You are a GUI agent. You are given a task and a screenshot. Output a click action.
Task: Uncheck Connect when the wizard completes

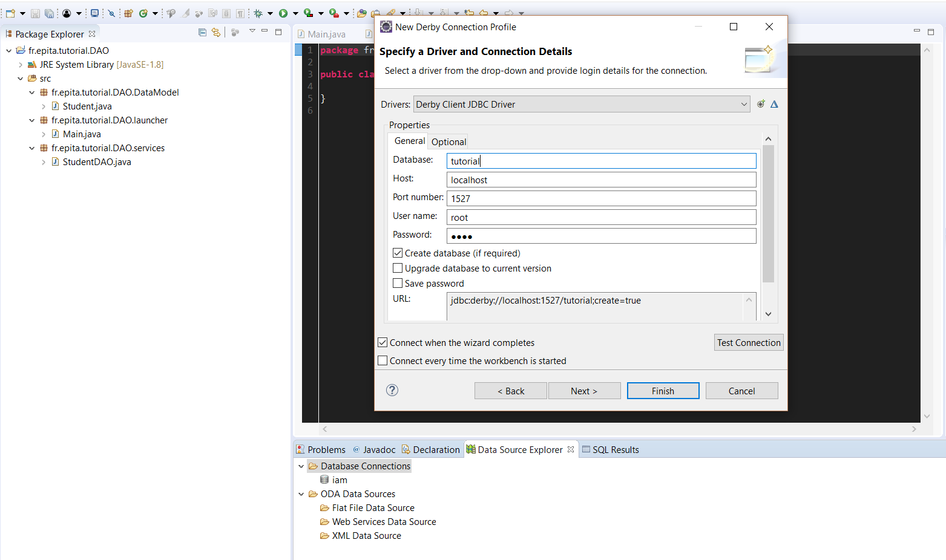383,342
